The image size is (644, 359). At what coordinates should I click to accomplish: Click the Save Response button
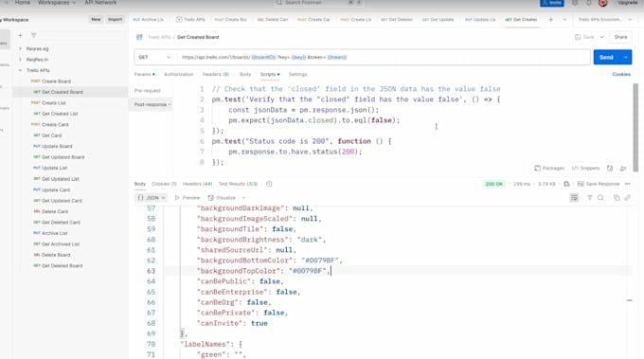599,184
